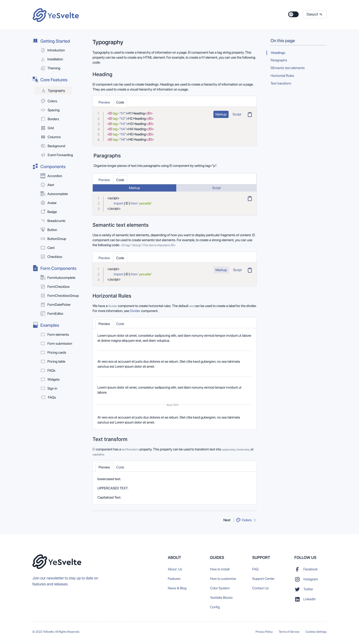The height and width of the screenshot is (644, 359).
Task: Switch to Preview tab in Heading section
Action: coord(104,102)
